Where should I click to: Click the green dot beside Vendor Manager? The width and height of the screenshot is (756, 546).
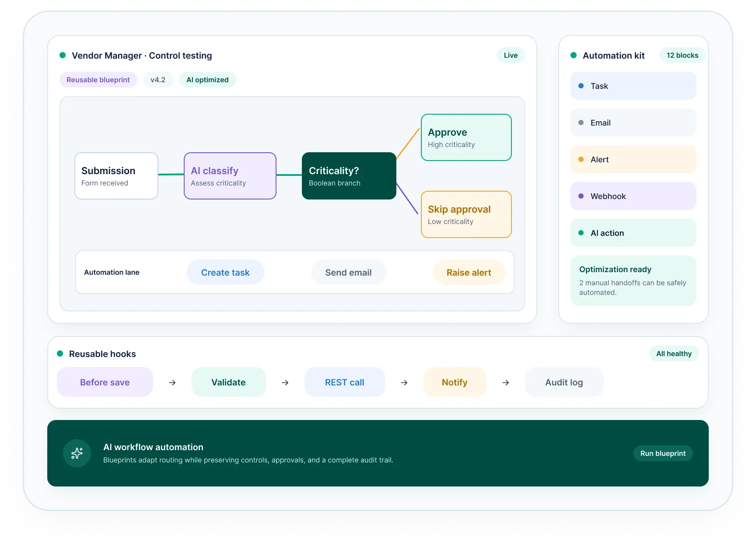[x=63, y=55]
